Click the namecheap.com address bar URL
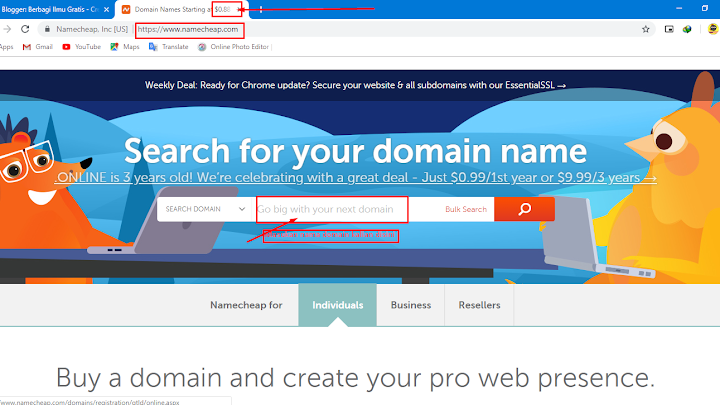Image resolution: width=720 pixels, height=405 pixels. (x=188, y=29)
